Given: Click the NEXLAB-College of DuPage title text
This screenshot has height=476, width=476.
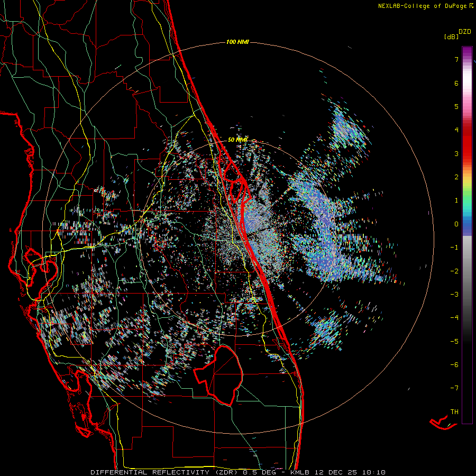Looking at the screenshot, I should click(x=423, y=6).
